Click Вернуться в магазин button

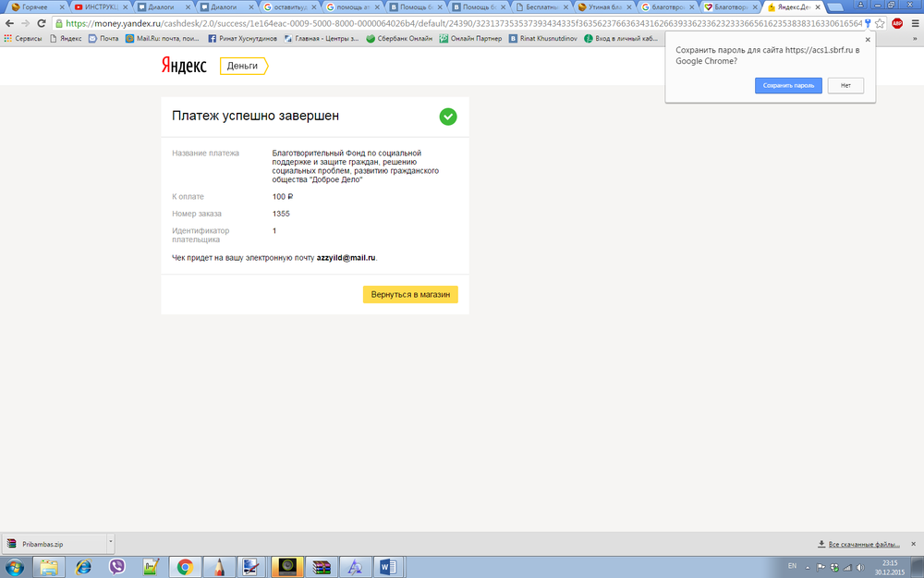[x=410, y=295]
